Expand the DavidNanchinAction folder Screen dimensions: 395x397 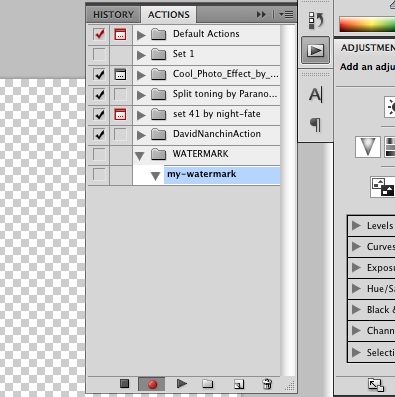coord(141,135)
